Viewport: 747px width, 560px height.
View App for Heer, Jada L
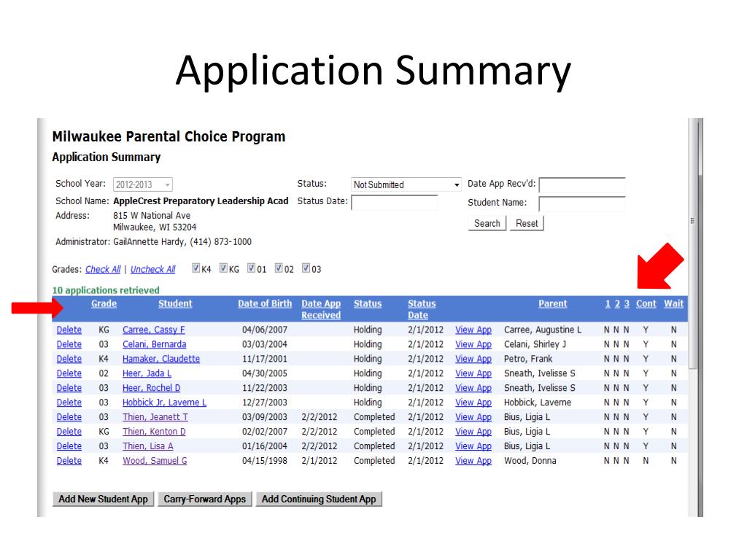tap(473, 373)
